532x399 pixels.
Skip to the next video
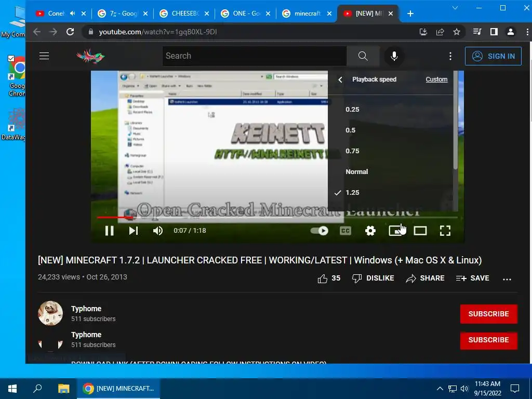click(134, 231)
